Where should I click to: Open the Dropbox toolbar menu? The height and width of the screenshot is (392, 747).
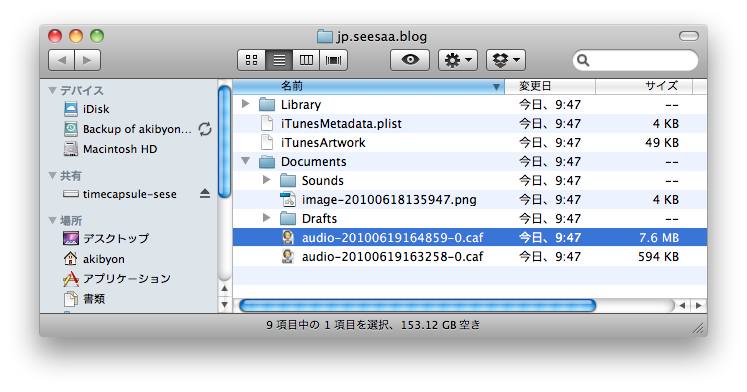(506, 60)
